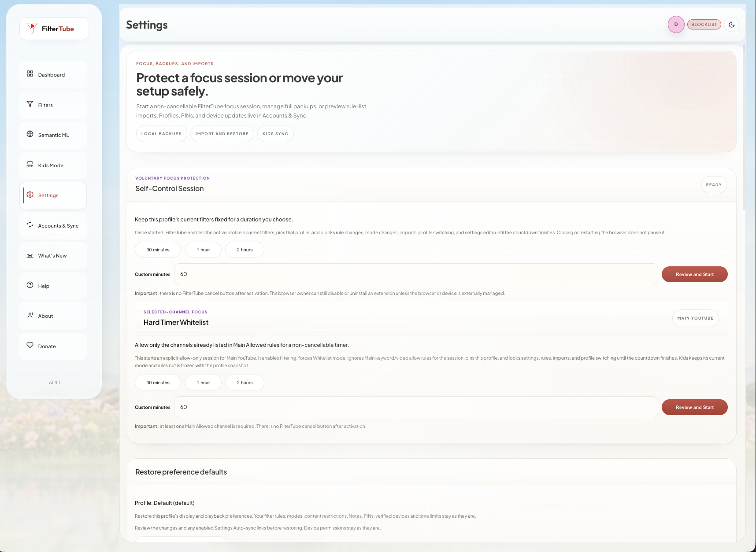Click the MAIN YOUTUBE badge
This screenshot has width=756, height=552.
(x=695, y=318)
